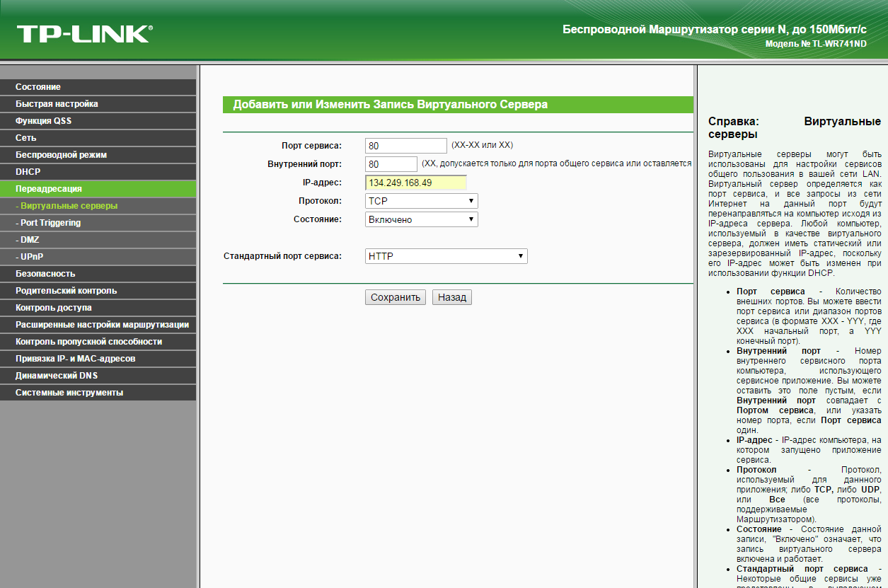
Task: Click the TP-LINK logo
Action: 83,33
